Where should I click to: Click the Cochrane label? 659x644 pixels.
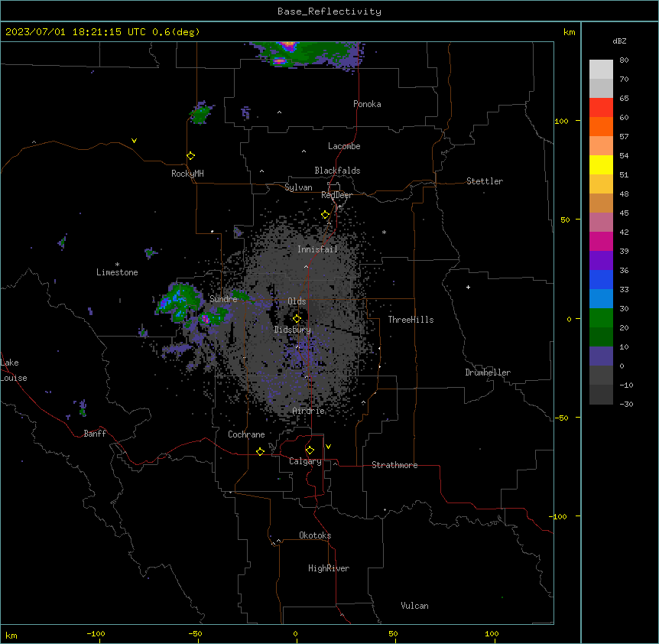pos(246,434)
